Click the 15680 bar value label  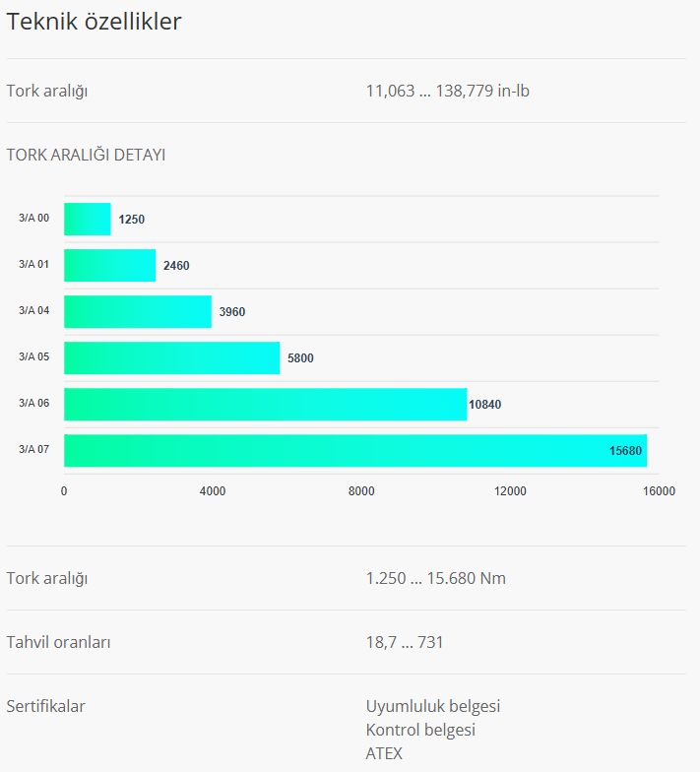tap(625, 451)
